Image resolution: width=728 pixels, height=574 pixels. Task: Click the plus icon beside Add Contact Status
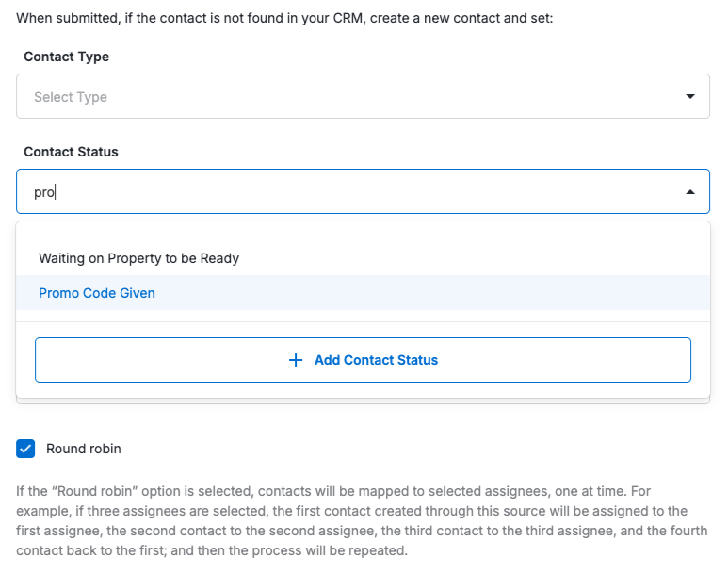point(296,360)
